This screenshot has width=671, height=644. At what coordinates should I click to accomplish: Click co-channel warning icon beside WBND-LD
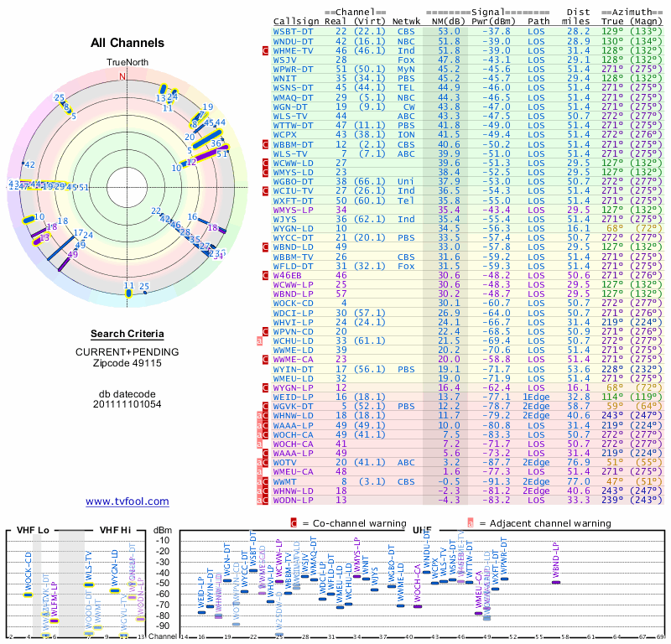(x=265, y=247)
